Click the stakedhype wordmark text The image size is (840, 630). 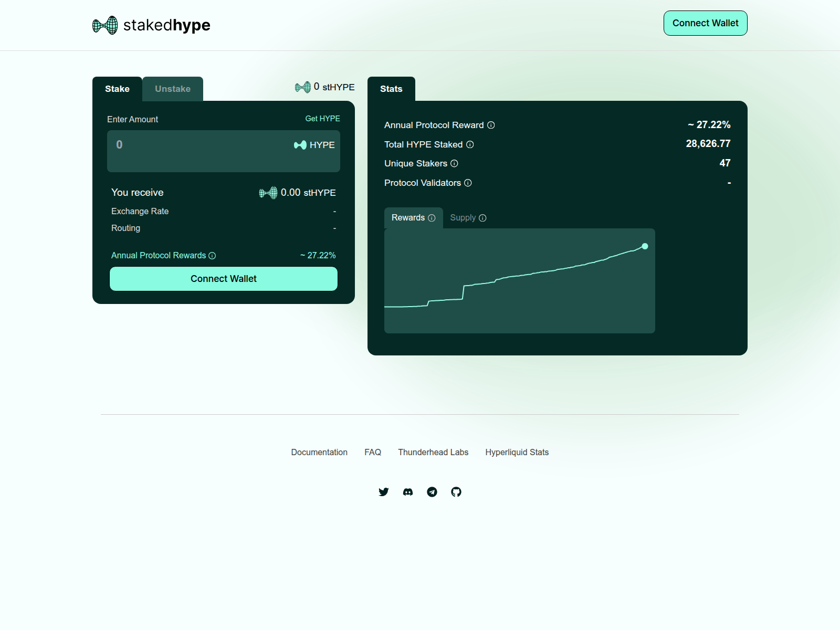click(x=167, y=25)
